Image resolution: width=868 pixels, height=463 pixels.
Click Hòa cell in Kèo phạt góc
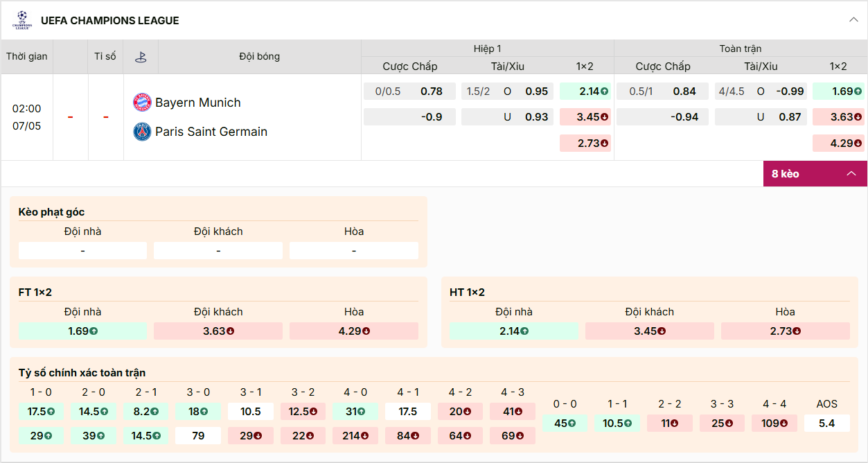click(x=354, y=251)
